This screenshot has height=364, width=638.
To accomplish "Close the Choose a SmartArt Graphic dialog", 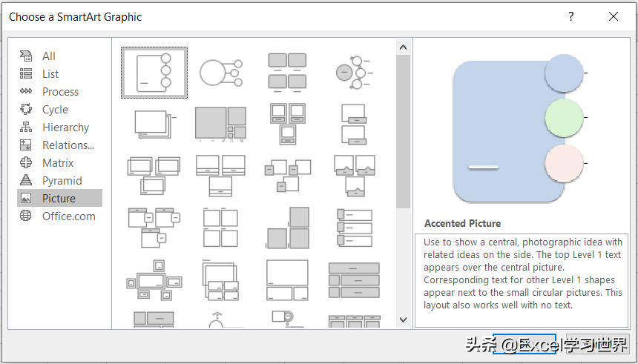I will pyautogui.click(x=614, y=16).
